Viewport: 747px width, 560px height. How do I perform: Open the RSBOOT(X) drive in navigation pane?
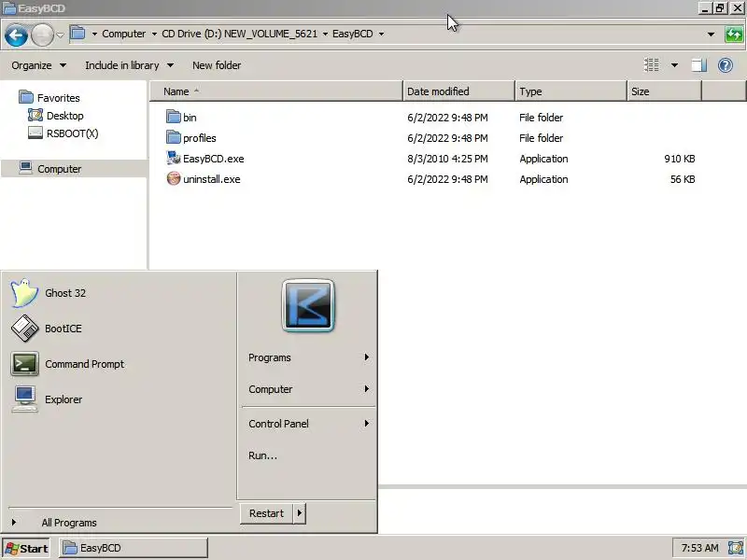(63, 133)
